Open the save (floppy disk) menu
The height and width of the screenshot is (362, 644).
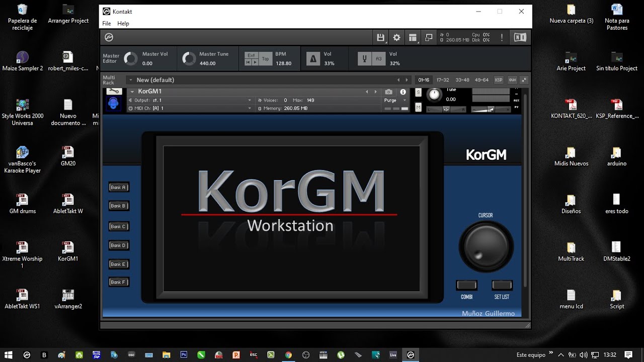[381, 37]
